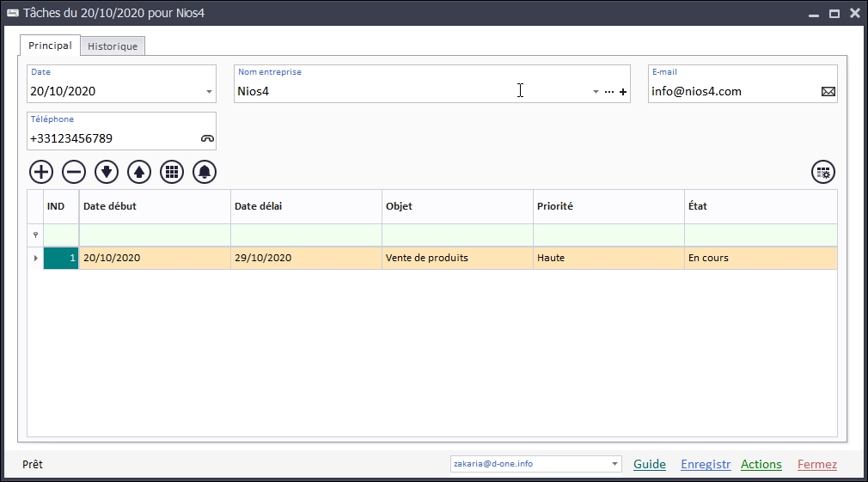Select the Principal tab

click(x=50, y=46)
